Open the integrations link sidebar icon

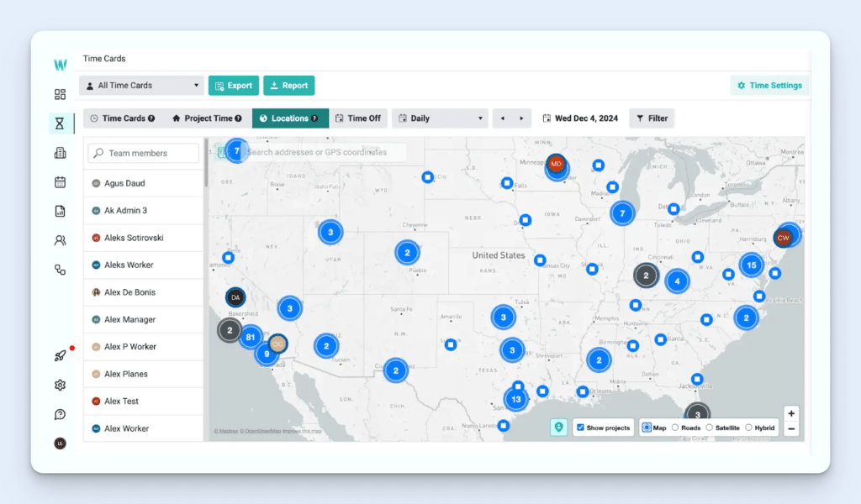pyautogui.click(x=60, y=270)
